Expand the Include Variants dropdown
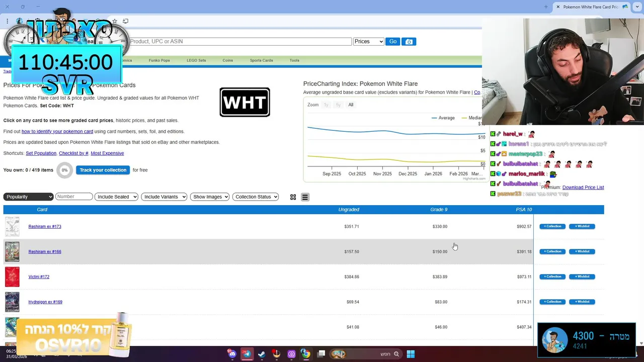Viewport: 644px width, 362px height. point(164,197)
